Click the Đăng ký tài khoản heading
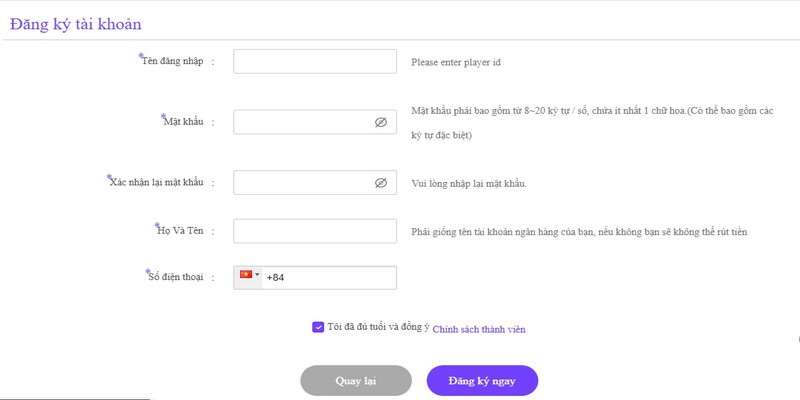Image resolution: width=800 pixels, height=400 pixels. 75,24
